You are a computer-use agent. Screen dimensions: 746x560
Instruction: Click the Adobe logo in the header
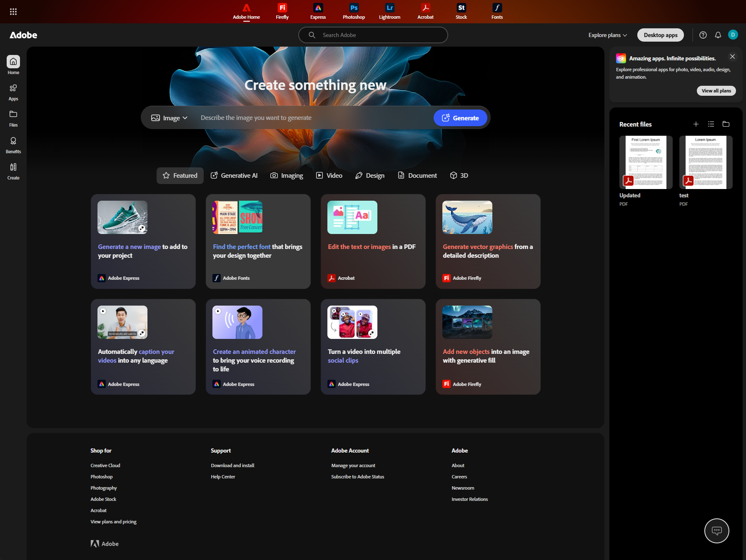click(23, 35)
